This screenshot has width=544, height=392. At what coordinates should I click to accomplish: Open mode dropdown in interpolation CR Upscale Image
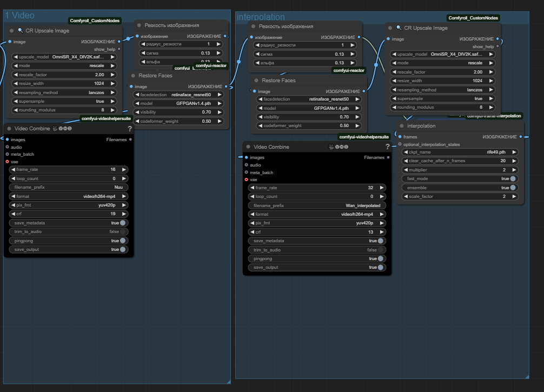442,63
